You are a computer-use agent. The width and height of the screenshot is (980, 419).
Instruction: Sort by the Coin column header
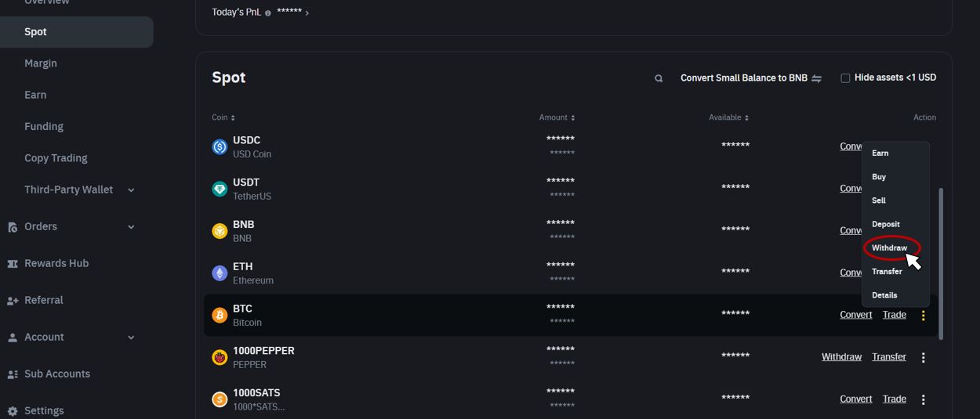[223, 117]
